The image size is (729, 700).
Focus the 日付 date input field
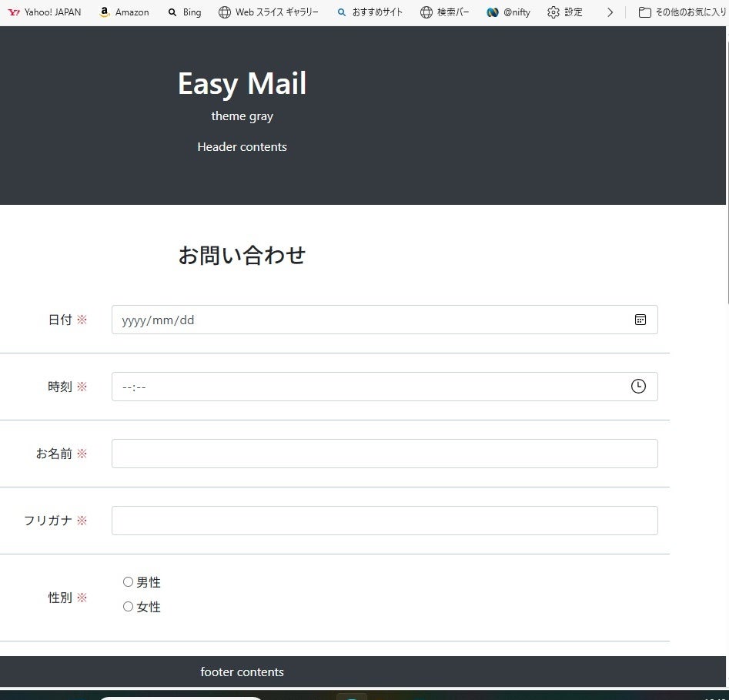[x=384, y=320]
